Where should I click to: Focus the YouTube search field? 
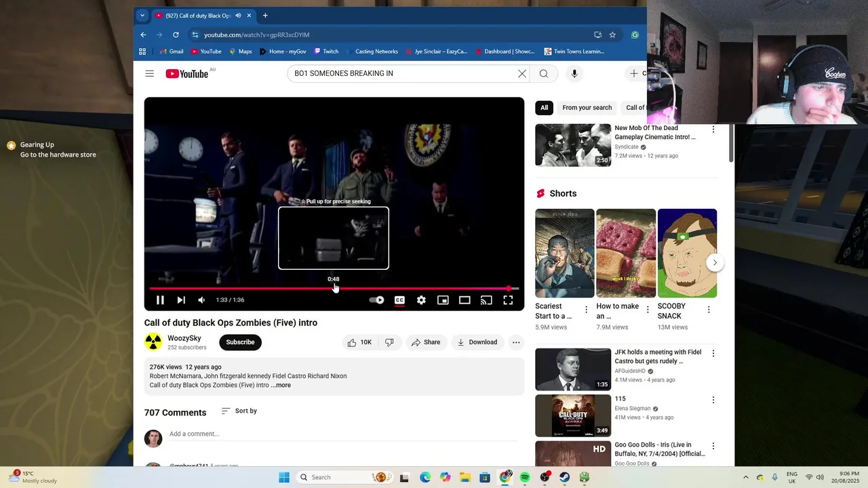[x=403, y=73]
